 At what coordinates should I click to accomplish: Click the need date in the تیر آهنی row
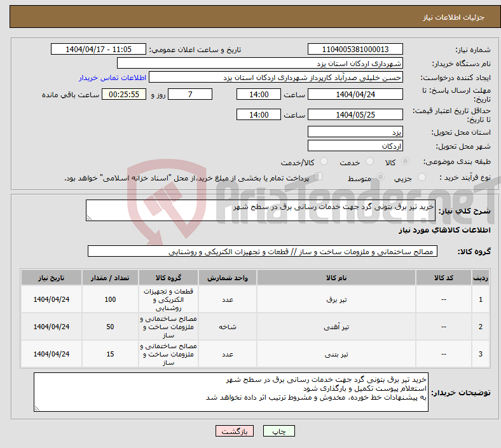tap(51, 327)
